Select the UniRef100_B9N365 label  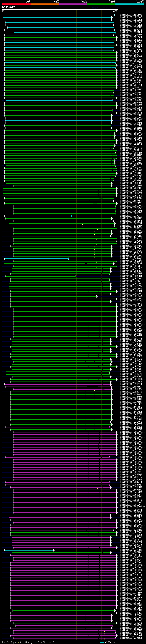click(x=131, y=45)
